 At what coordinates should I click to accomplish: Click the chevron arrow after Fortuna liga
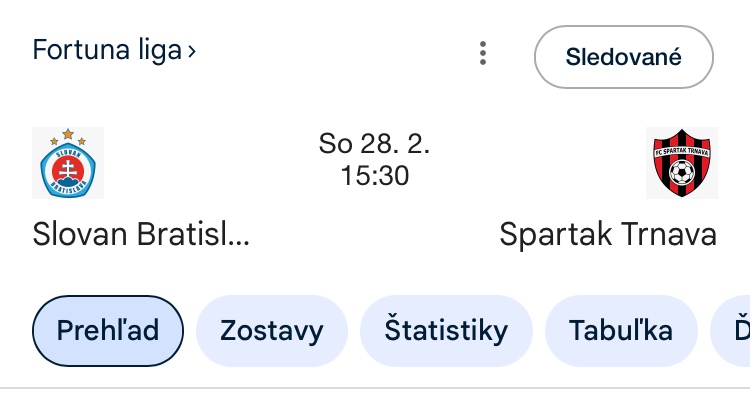click(190, 51)
